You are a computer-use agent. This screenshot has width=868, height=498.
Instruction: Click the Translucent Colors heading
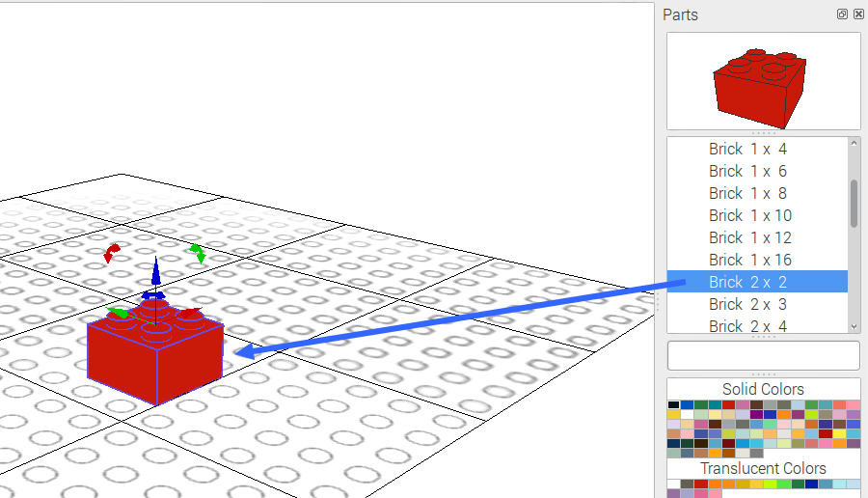click(764, 468)
